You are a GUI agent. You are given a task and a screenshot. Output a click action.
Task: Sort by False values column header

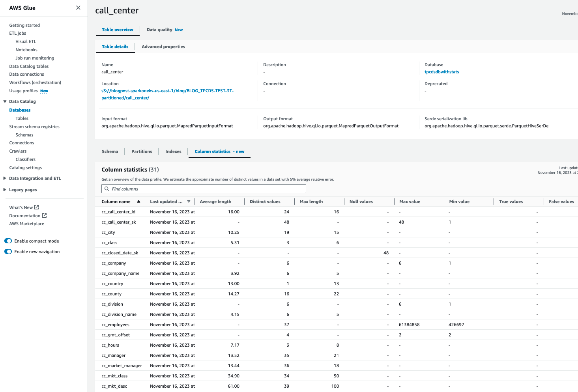pyautogui.click(x=561, y=202)
